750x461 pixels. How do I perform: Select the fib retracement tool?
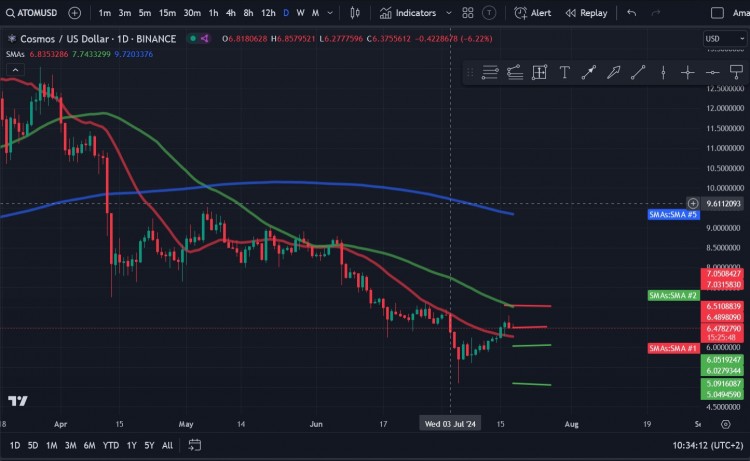pyautogui.click(x=515, y=72)
